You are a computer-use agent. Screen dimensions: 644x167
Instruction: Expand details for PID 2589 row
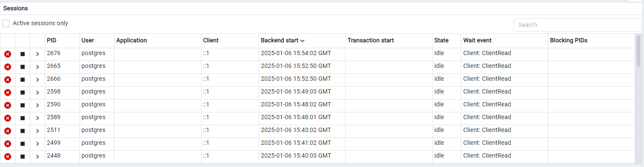click(x=38, y=118)
